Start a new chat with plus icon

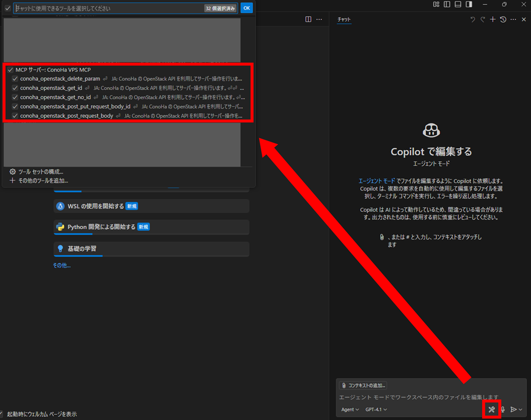pyautogui.click(x=493, y=20)
